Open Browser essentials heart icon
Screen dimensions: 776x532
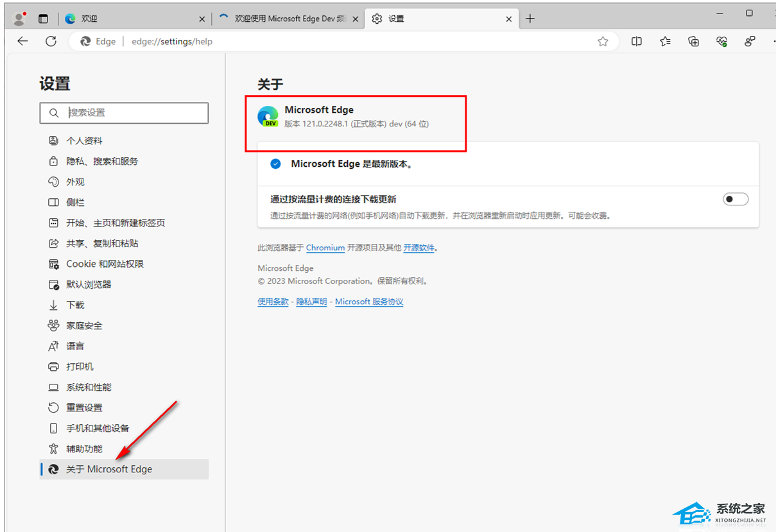tap(721, 41)
